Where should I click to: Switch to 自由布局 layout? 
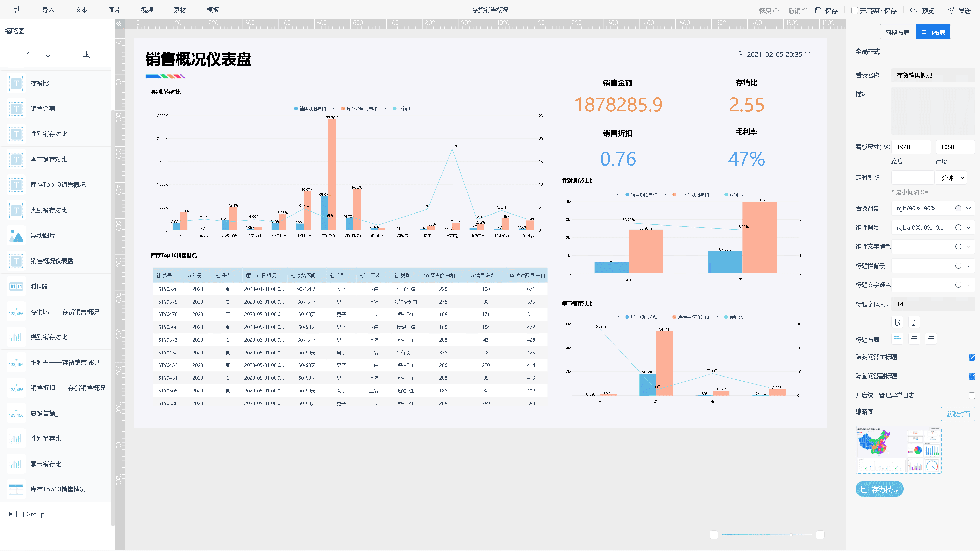pyautogui.click(x=933, y=32)
